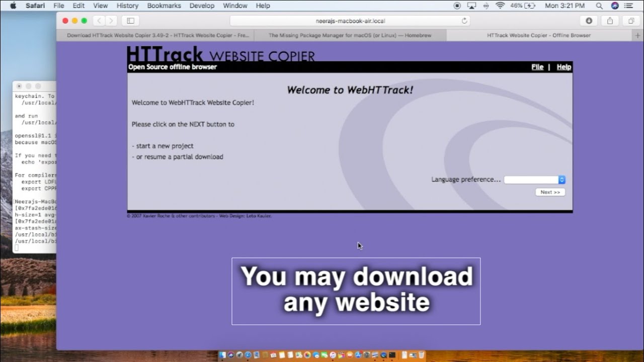Click the menu bar clock Mon 3:21 PM

click(565, 6)
